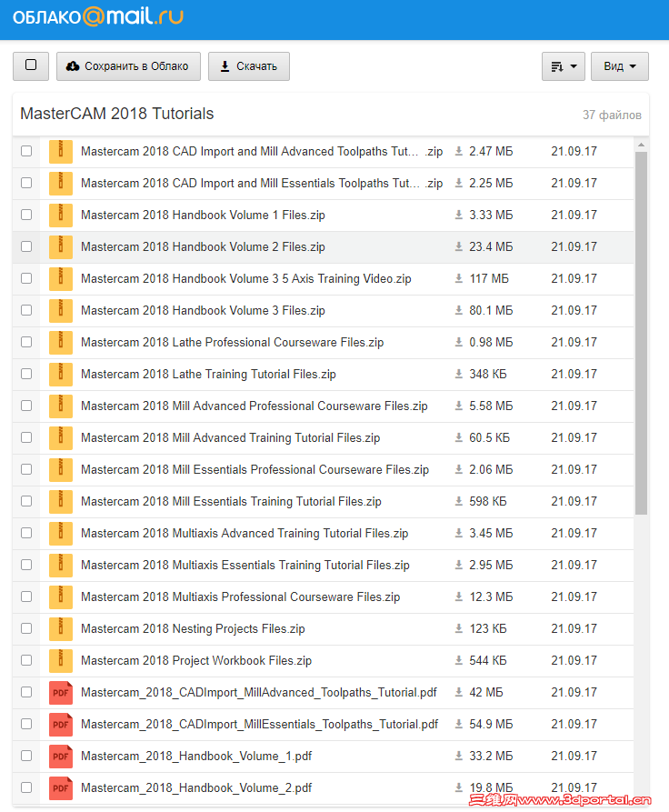Click zip icon of Handbook Volume 2 Files
The height and width of the screenshot is (812, 669).
click(61, 247)
